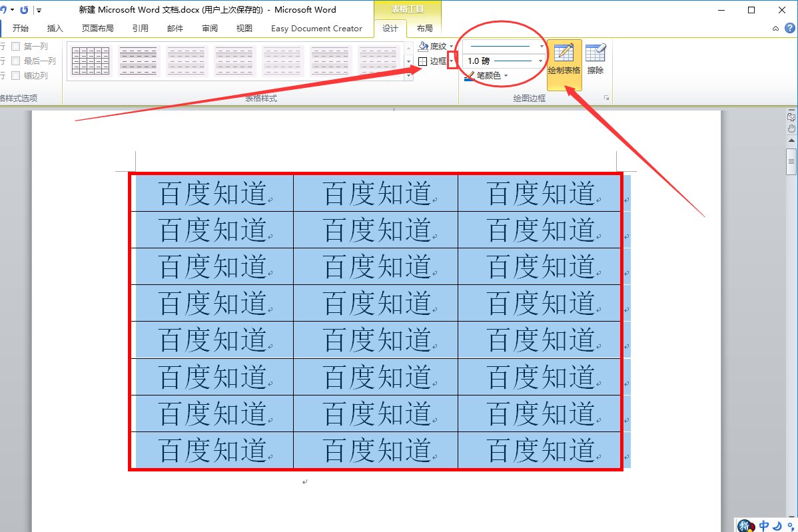Screen dimensions: 798x532
Task: Open Word help via the question mark icon
Action: click(x=789, y=29)
